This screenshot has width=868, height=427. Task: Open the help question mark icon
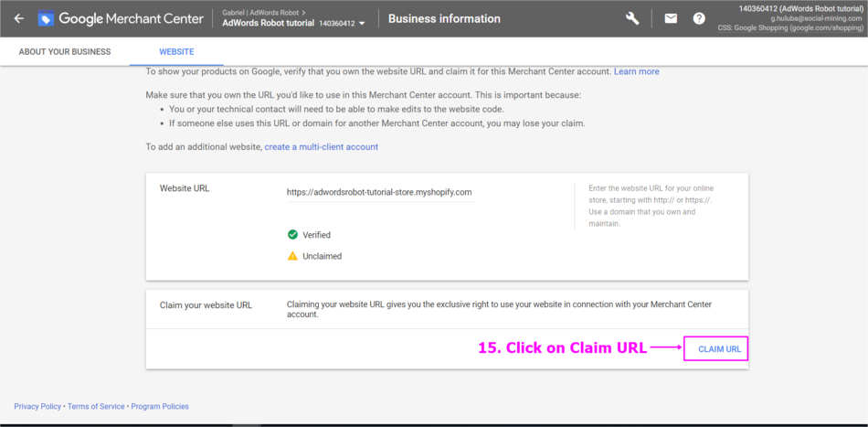point(699,18)
